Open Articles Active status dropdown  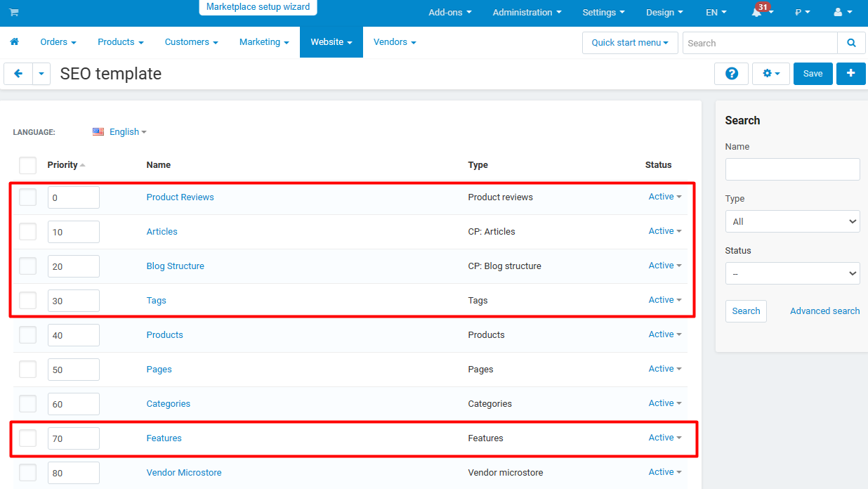click(665, 231)
